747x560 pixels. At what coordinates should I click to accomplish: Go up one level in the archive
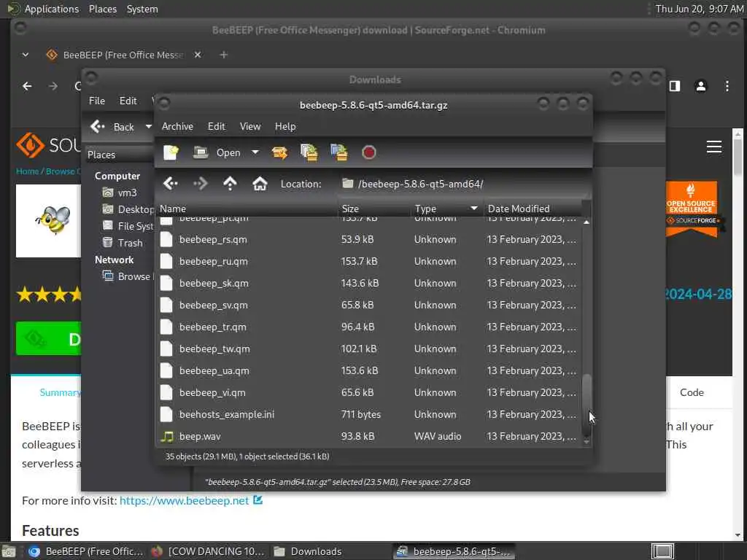[230, 183]
